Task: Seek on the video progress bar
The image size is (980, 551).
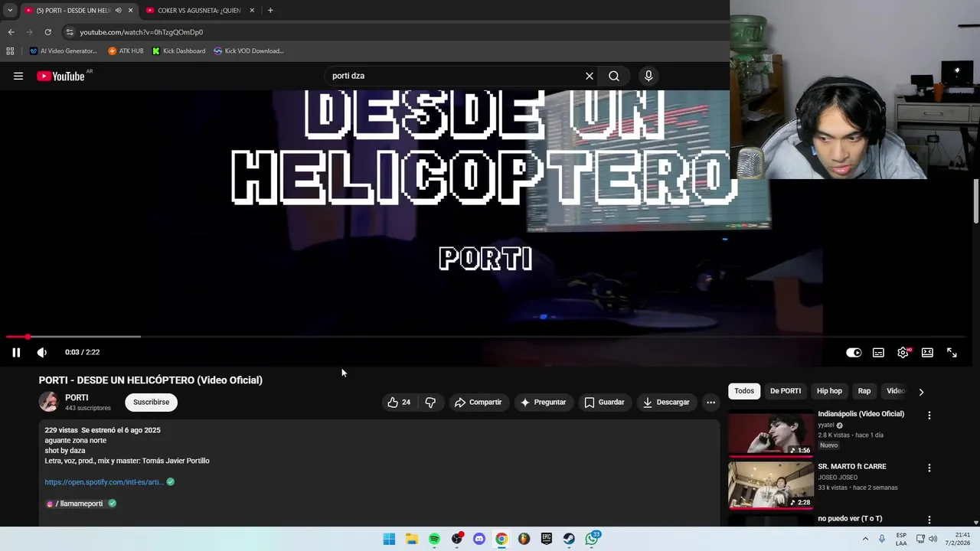Action: pyautogui.click(x=485, y=337)
